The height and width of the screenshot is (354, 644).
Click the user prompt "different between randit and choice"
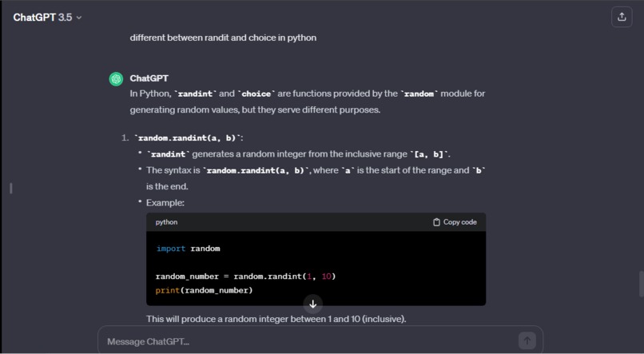[223, 38]
